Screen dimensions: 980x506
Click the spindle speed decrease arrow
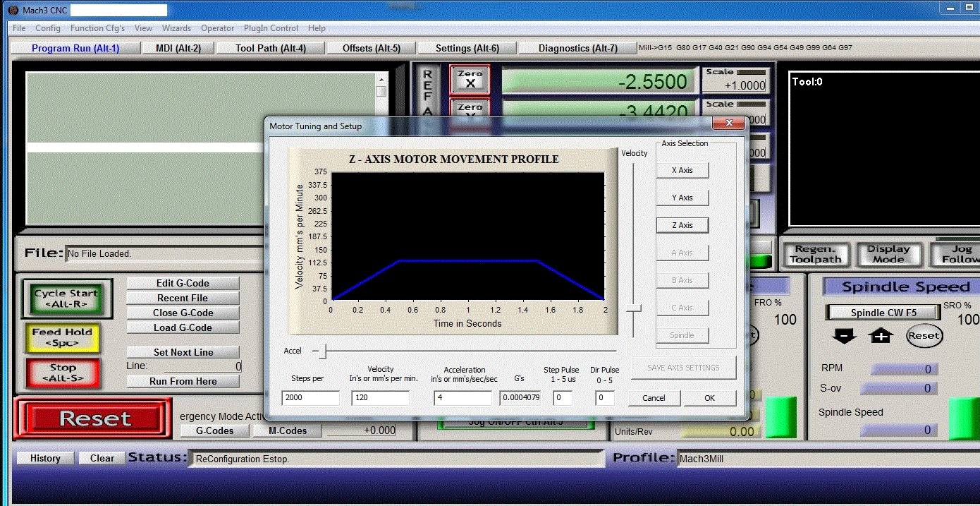click(x=845, y=336)
